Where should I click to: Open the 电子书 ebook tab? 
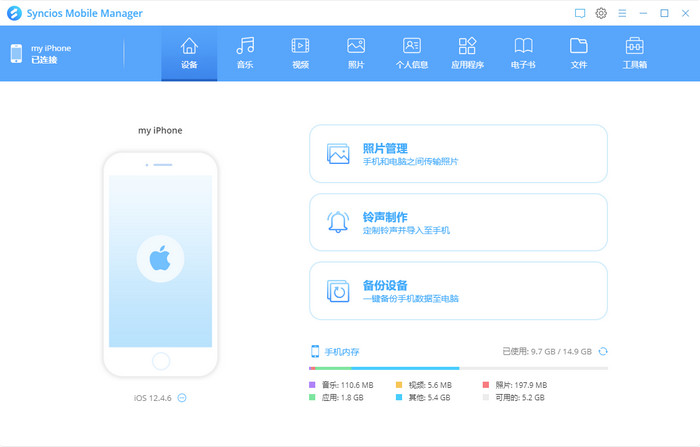point(523,54)
